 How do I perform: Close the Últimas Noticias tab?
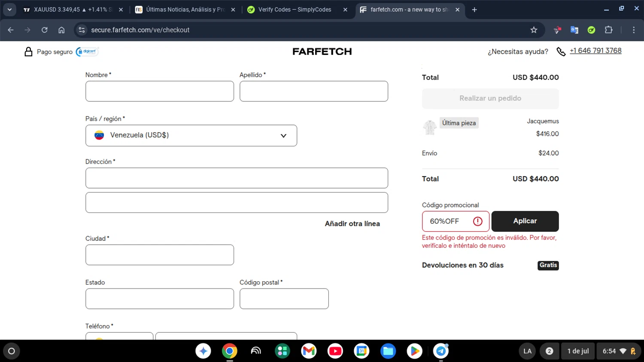click(x=233, y=9)
